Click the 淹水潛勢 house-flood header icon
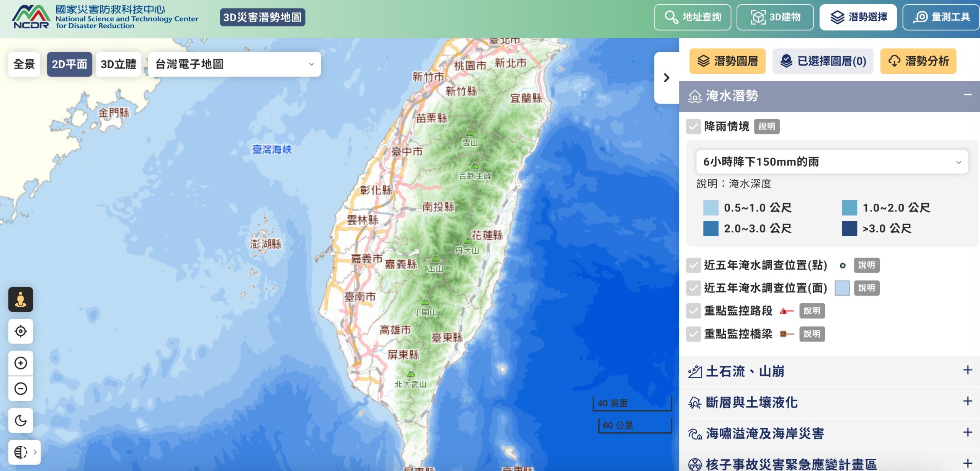 pos(695,96)
